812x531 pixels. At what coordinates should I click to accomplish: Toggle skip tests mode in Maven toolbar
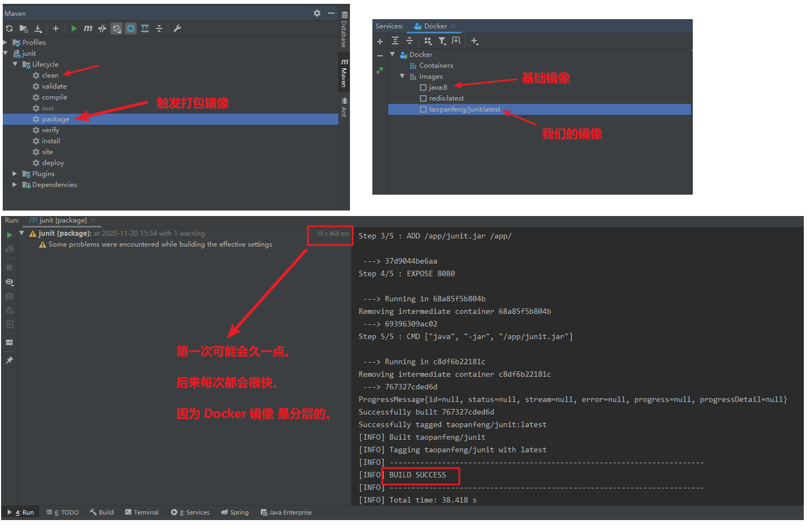(x=131, y=28)
